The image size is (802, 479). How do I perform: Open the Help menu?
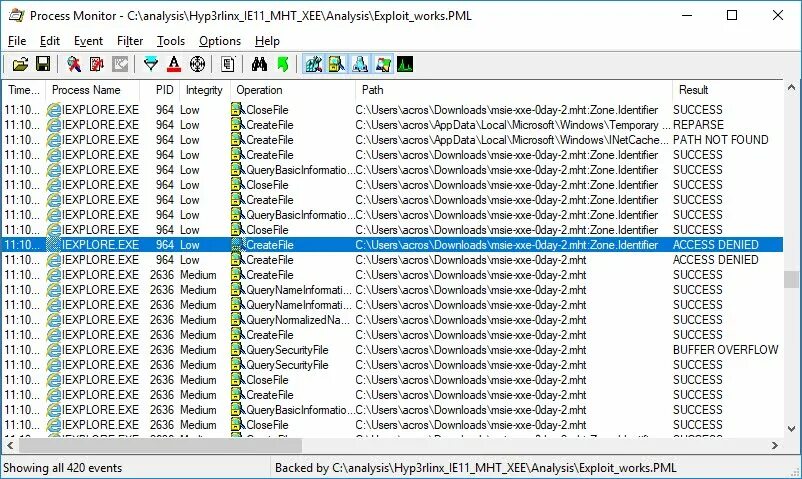pos(267,41)
